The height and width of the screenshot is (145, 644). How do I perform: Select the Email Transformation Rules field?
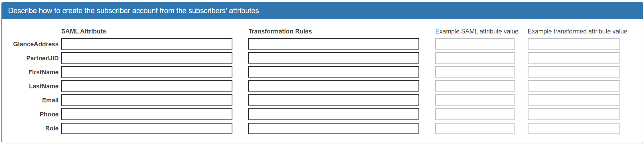(x=333, y=100)
